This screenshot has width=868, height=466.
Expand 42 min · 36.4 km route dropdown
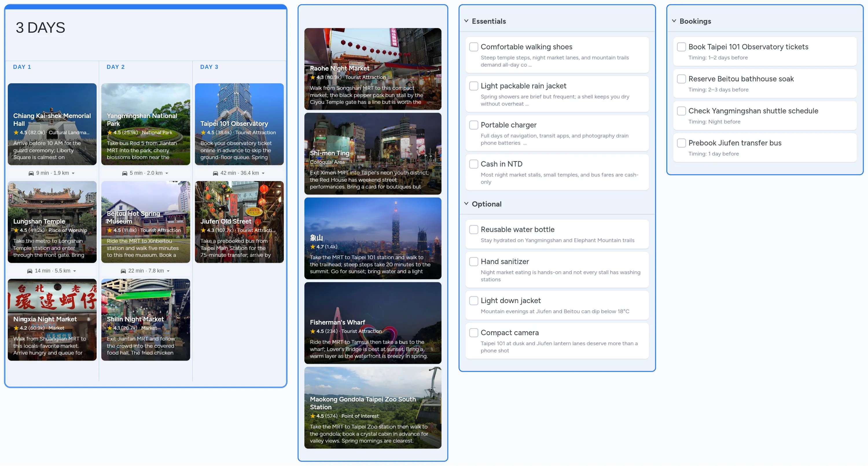click(263, 173)
